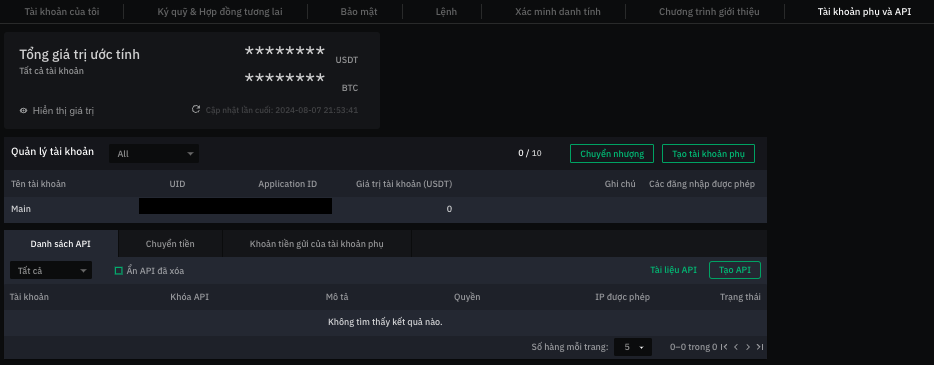Toggle the Ẩn API đã xóa checkbox
Image resolution: width=934 pixels, height=365 pixels.
(119, 271)
